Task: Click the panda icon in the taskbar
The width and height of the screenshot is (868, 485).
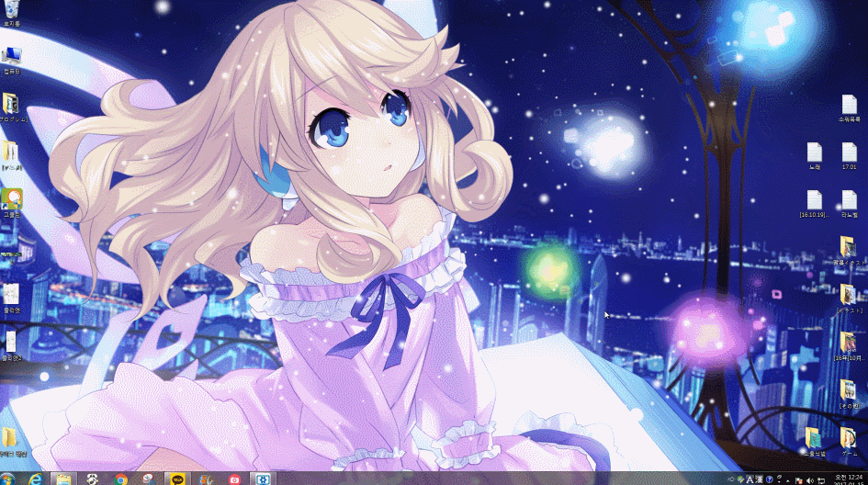Action: tap(93, 479)
